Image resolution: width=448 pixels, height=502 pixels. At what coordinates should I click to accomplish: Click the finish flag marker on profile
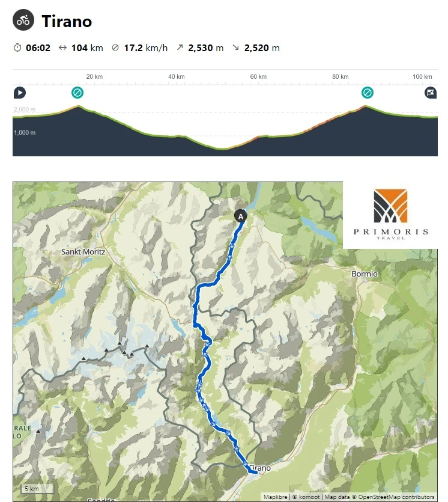[x=431, y=93]
